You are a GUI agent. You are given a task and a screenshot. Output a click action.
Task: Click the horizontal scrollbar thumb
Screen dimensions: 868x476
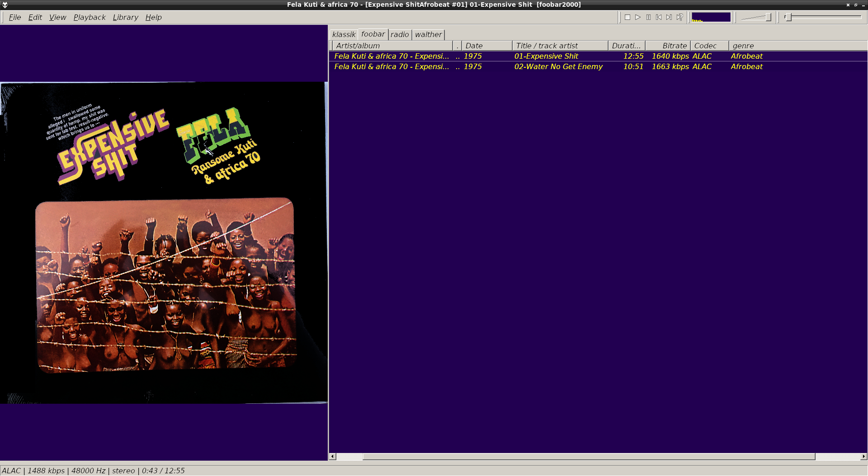coord(589,457)
